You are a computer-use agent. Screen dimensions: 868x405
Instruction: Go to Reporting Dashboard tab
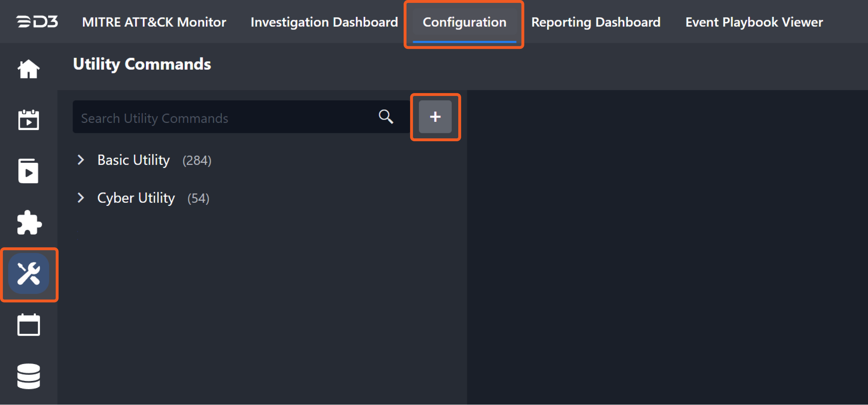[x=596, y=22]
